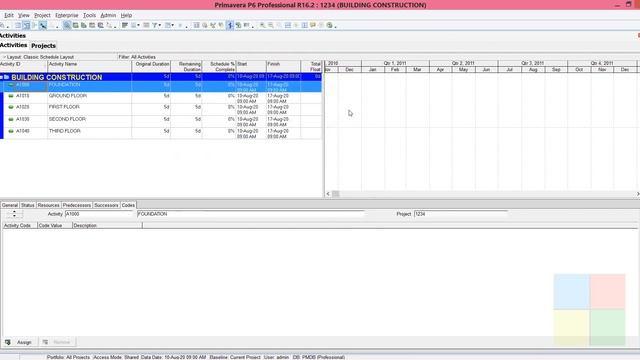Click the Gantt chart horizontal scrollbar thumb
Image resolution: width=640 pixels, height=360 pixels.
pos(336,194)
